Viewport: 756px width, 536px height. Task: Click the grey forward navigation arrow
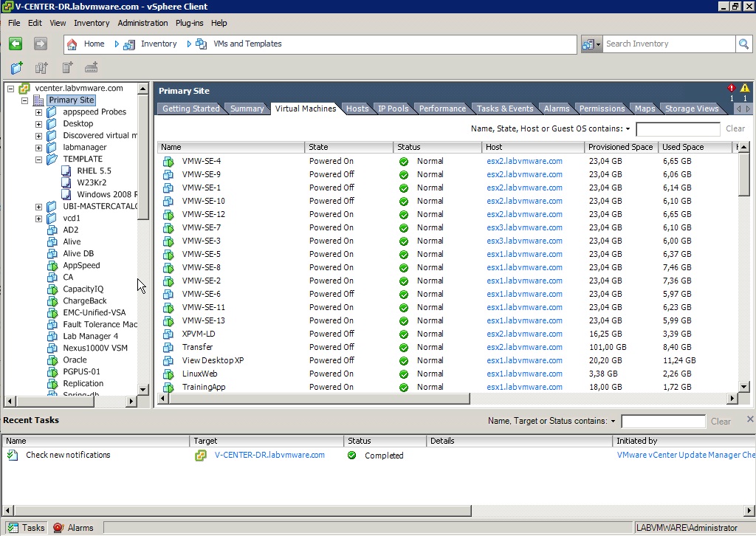pos(41,44)
